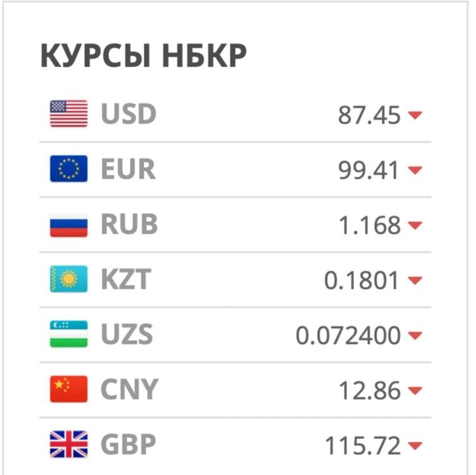Click the red trend arrow next to 115.72
Screen dimensions: 476x475
point(415,445)
